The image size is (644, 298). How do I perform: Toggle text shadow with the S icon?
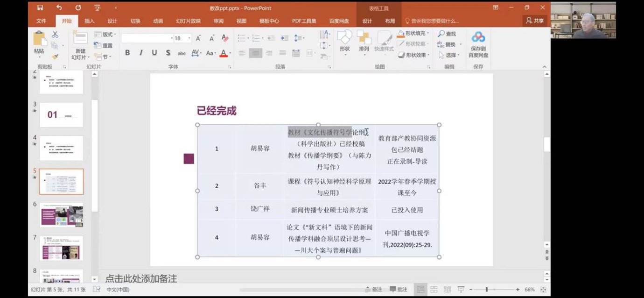(x=168, y=53)
